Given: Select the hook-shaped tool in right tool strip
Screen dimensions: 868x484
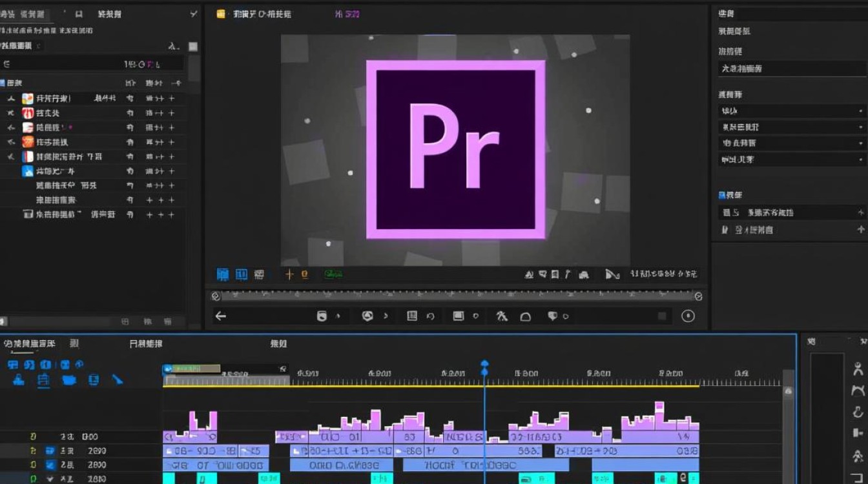Looking at the screenshot, I should (x=858, y=411).
